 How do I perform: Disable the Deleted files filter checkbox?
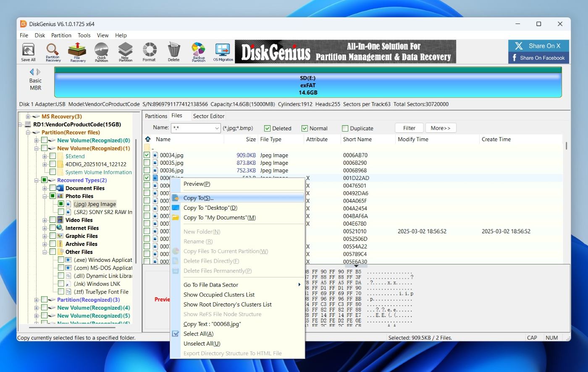(267, 128)
